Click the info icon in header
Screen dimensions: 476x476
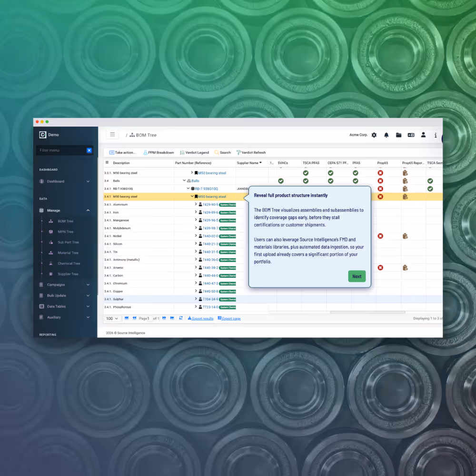tap(436, 135)
